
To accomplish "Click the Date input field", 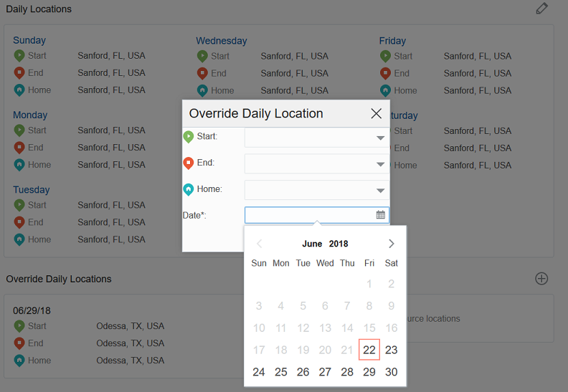I will [x=309, y=214].
